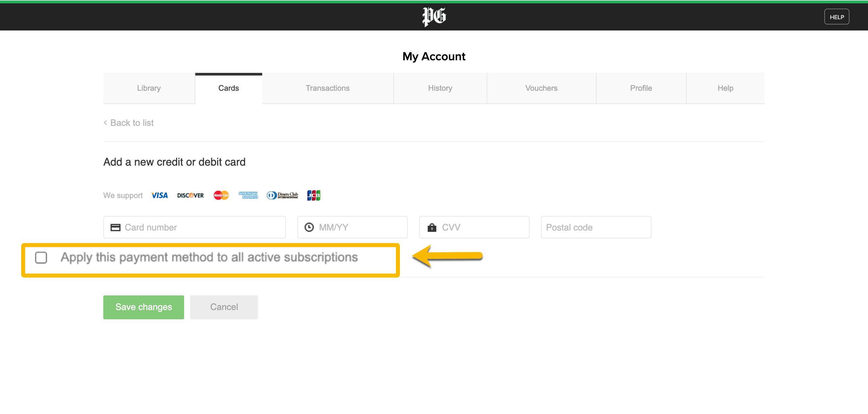Image resolution: width=868 pixels, height=414 pixels.
Task: Click the Visa card logo
Action: 159,195
